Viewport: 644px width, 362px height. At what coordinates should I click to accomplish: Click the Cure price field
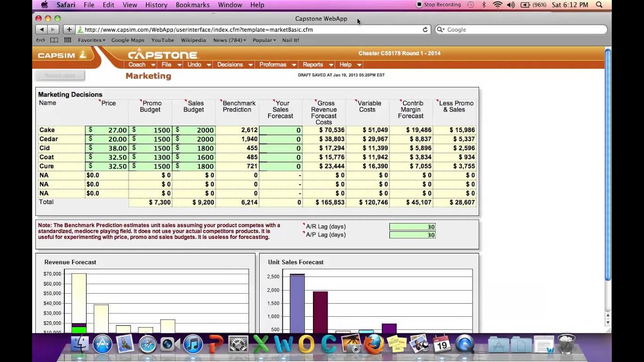point(107,166)
